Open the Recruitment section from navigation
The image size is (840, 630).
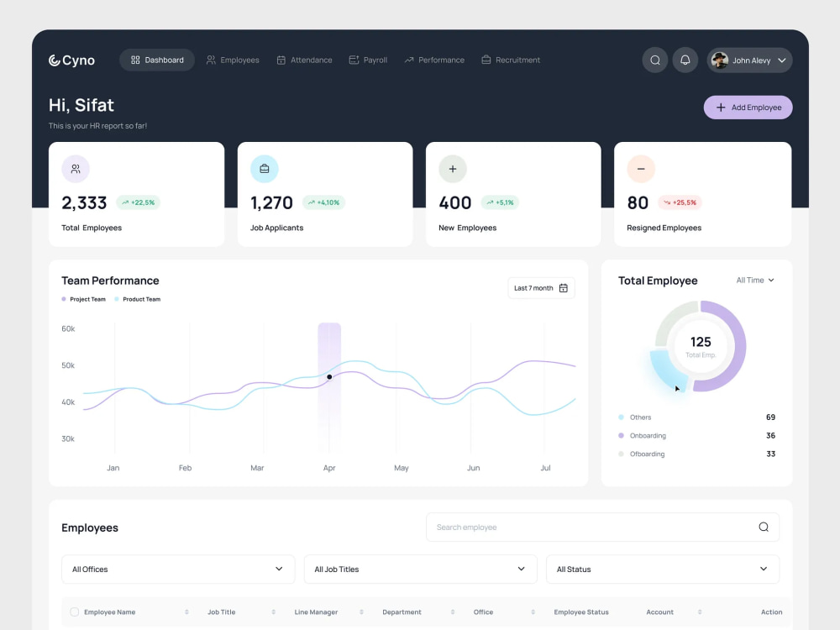pyautogui.click(x=510, y=60)
